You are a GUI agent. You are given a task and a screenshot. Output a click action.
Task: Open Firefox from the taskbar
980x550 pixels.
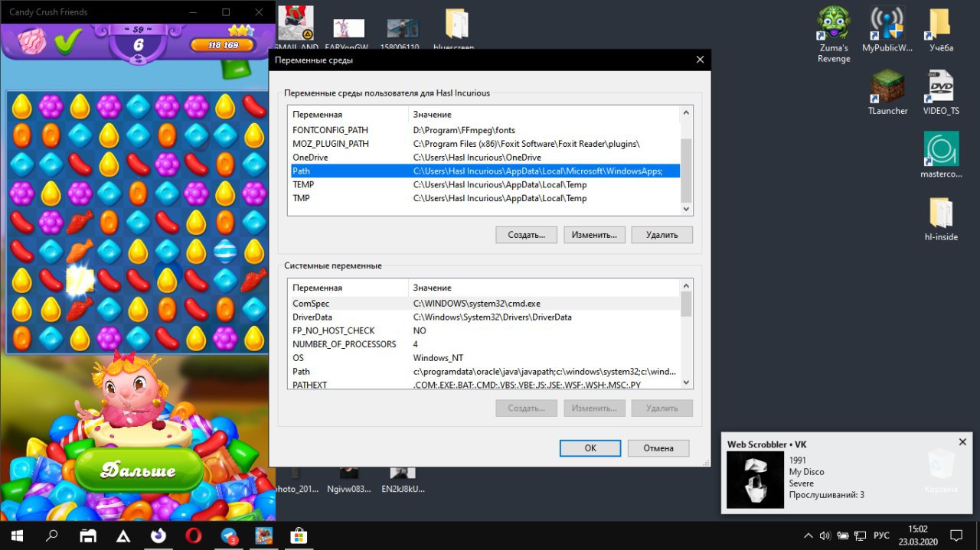158,535
